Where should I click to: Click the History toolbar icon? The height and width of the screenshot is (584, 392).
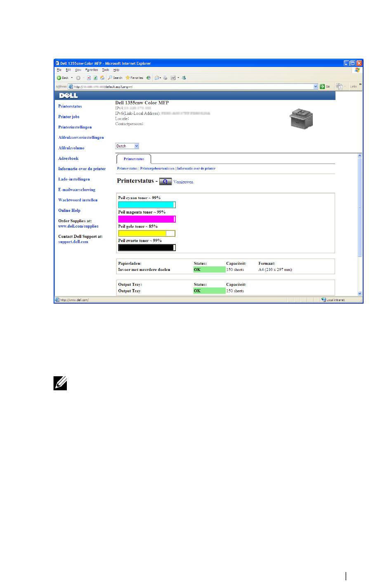(x=149, y=78)
